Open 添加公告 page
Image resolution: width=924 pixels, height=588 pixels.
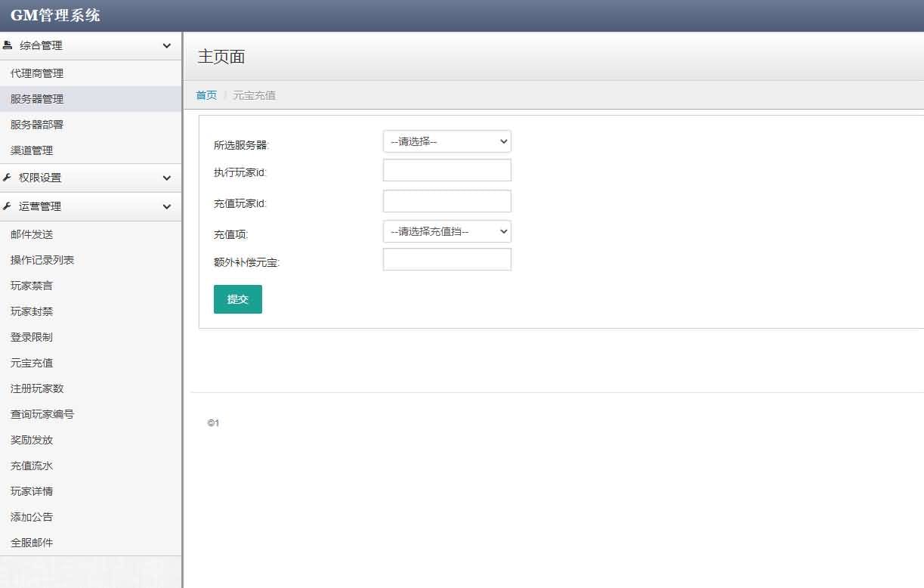click(31, 517)
